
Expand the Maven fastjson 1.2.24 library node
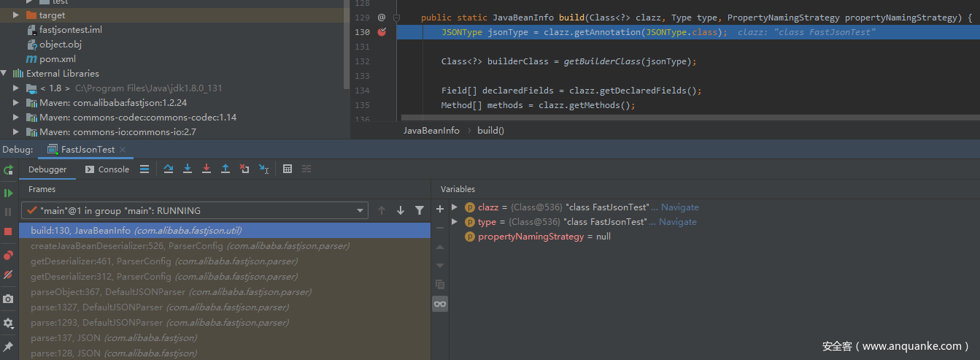(x=16, y=103)
